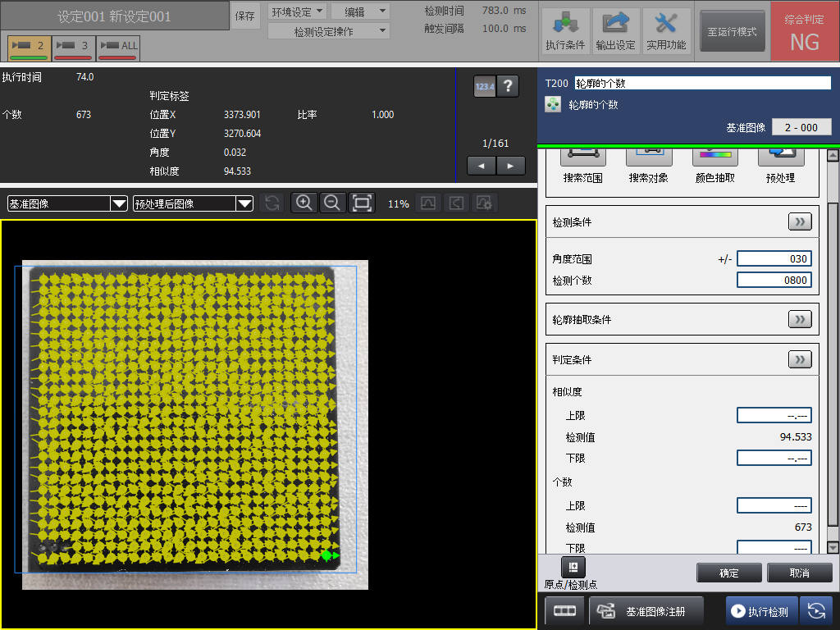Open the 预处理后图像 display dropdown
Viewport: 840px width, 630px height.
(x=193, y=203)
